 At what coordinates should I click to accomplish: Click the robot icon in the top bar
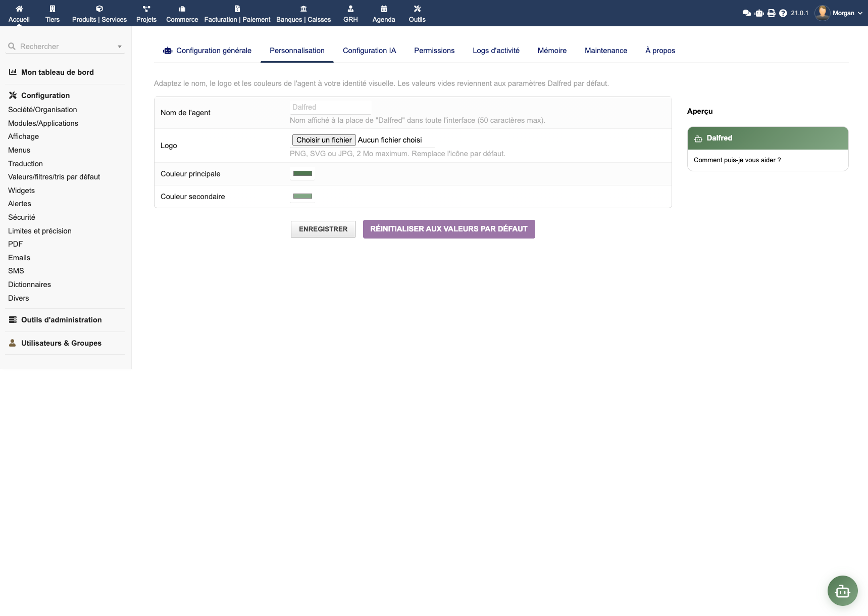759,13
